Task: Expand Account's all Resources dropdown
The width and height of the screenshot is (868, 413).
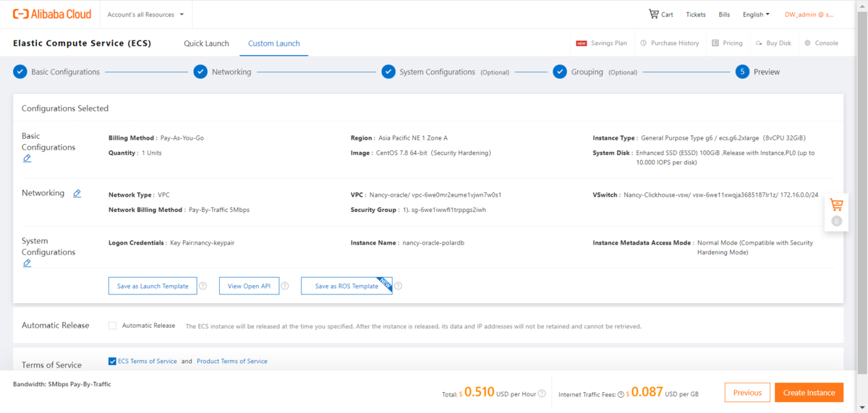Action: click(145, 14)
